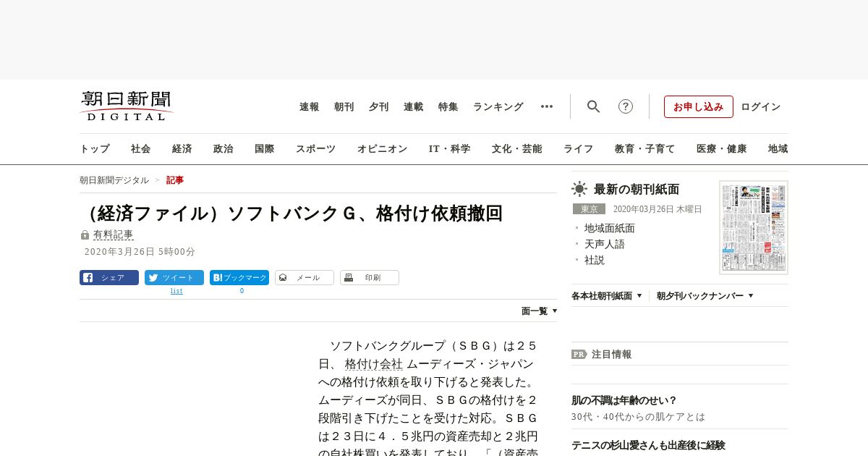Go to 文化・芸能 section tab
Screen dimensions: 868x456
point(517,148)
